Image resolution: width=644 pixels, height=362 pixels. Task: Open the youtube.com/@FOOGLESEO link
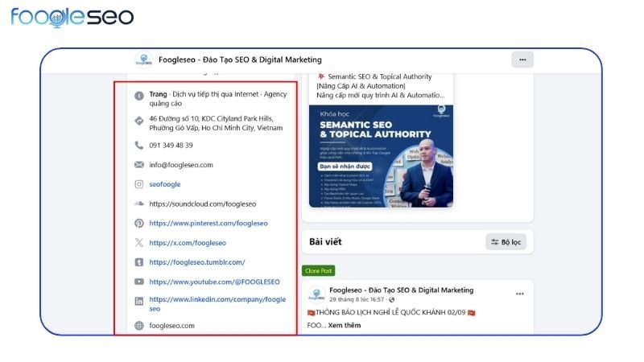[x=214, y=282]
